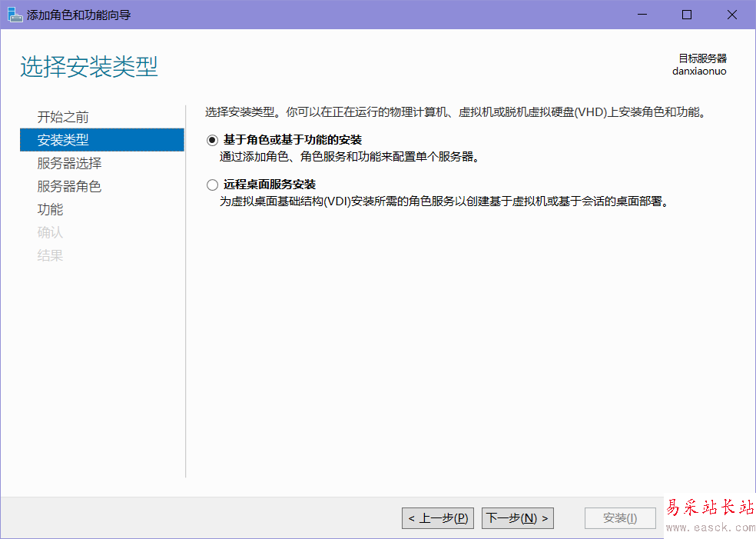This screenshot has height=539, width=756.
Task: Minimize the wizard window
Action: point(642,15)
